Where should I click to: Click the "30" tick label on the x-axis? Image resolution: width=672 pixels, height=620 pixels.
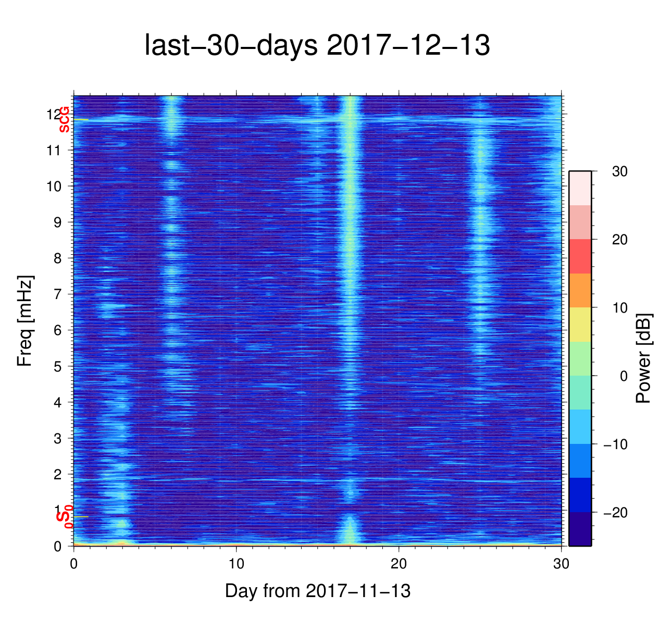561,564
